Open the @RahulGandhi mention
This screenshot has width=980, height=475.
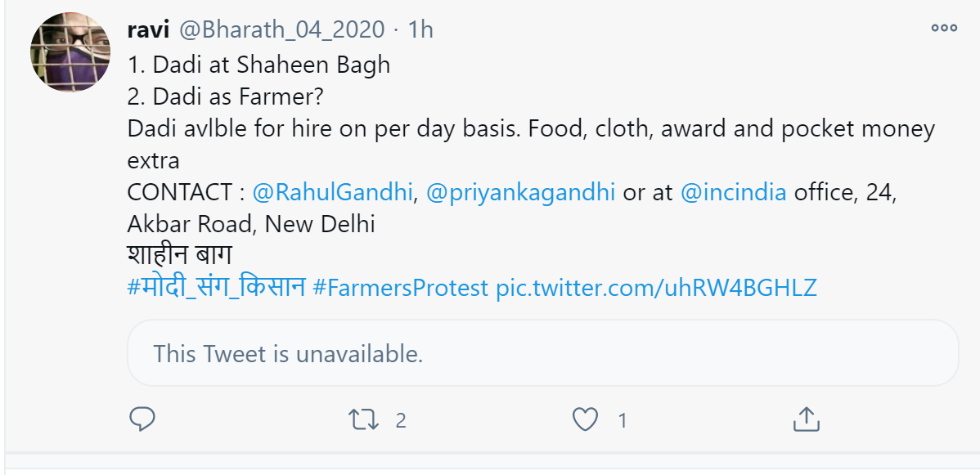(333, 193)
